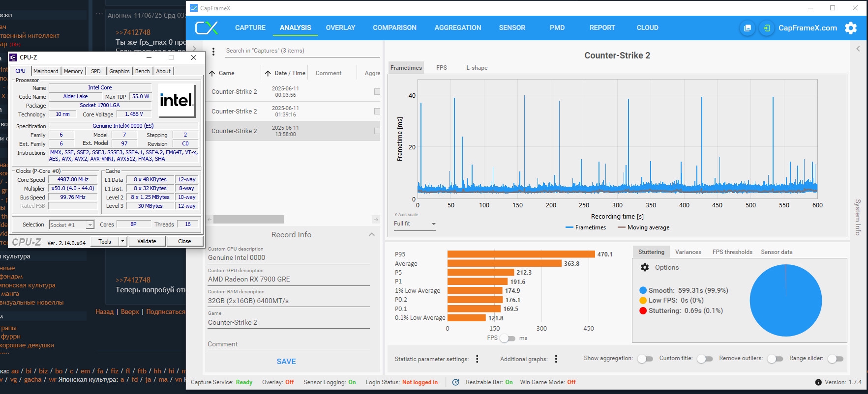Click the CapFrameX CX logo icon
Viewport: 868px width, 394px height.
coord(207,28)
